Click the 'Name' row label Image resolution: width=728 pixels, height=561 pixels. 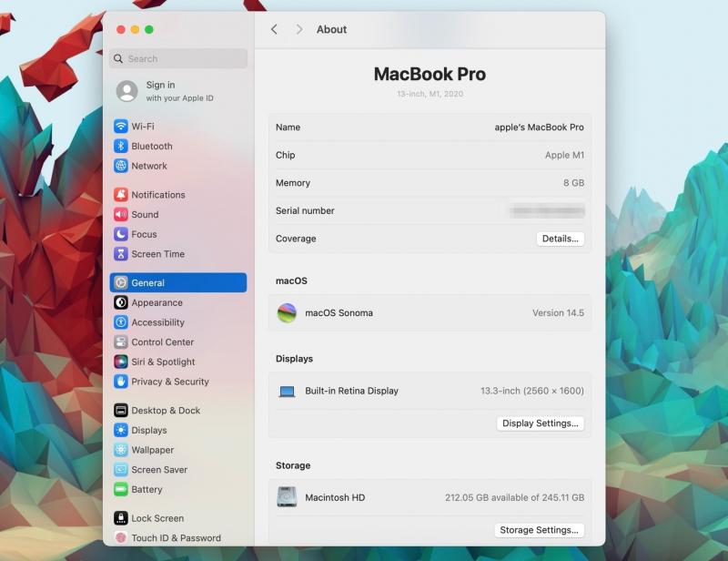click(288, 127)
